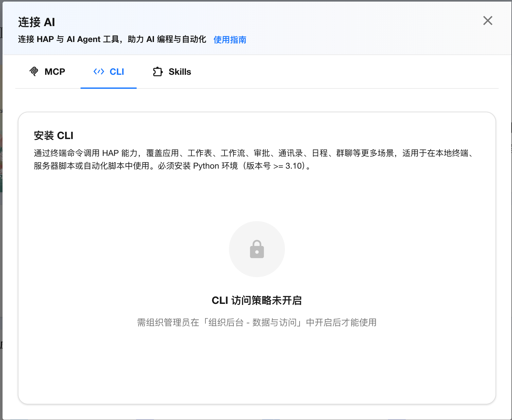The height and width of the screenshot is (420, 512).
Task: Click the 安装 CLI heading
Action: click(x=53, y=136)
